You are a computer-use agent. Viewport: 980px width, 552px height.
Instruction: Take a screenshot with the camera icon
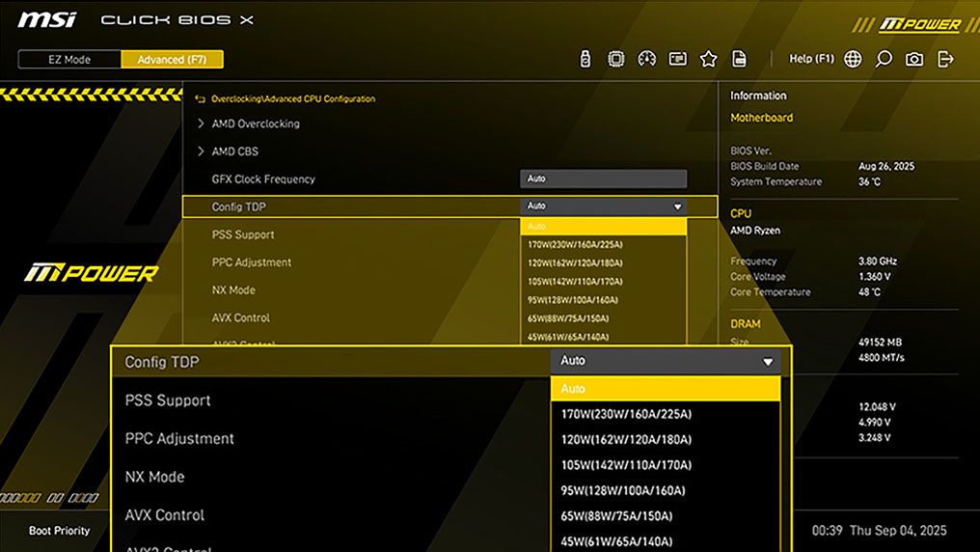914,59
